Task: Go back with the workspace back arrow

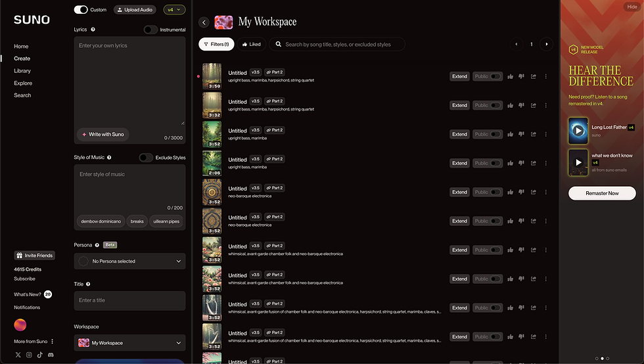Action: (204, 22)
